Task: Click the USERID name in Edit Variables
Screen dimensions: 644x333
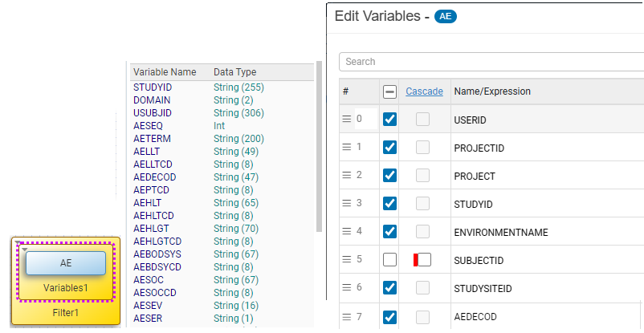Action: [x=471, y=120]
